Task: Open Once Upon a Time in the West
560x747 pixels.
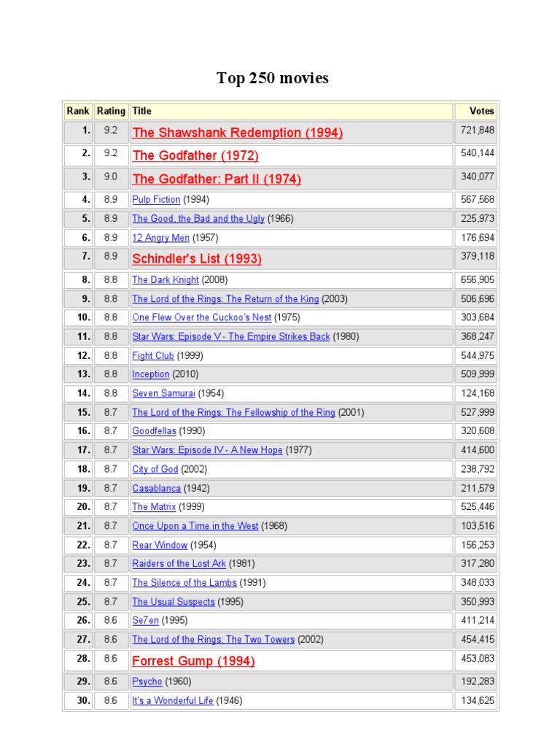Action: tap(195, 526)
